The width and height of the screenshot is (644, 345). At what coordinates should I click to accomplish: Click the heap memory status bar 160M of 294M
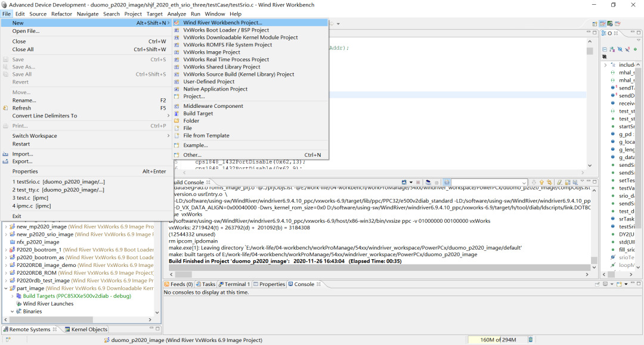[492, 340]
